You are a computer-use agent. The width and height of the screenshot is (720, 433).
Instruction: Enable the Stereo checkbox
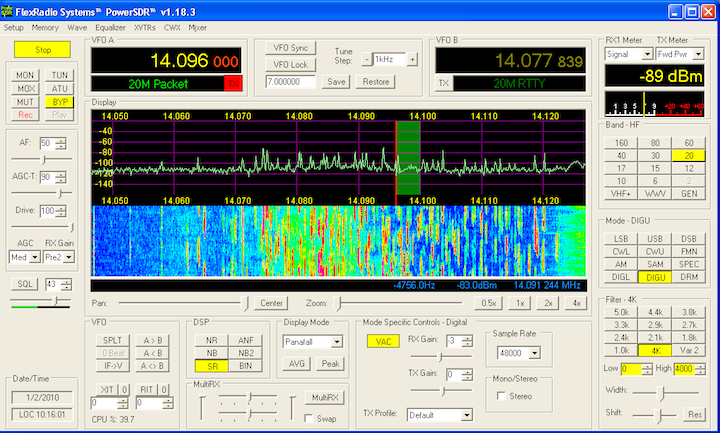pos(502,396)
